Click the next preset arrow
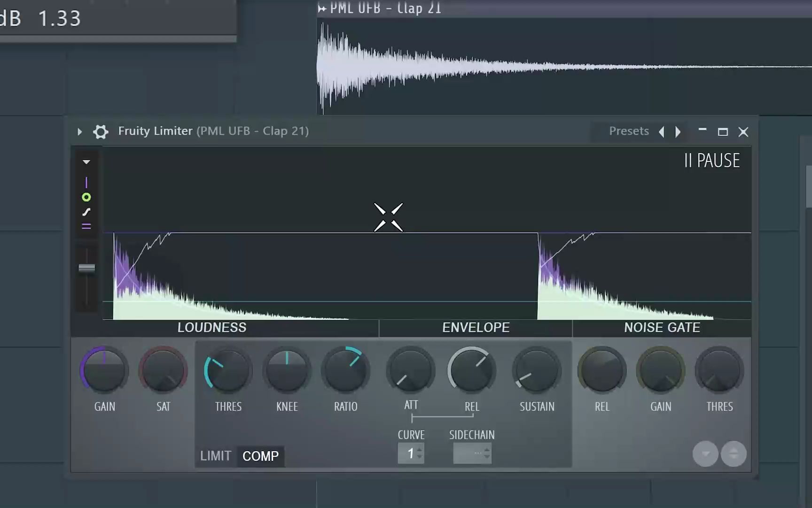Screen dimensions: 812x508 [x=678, y=132]
